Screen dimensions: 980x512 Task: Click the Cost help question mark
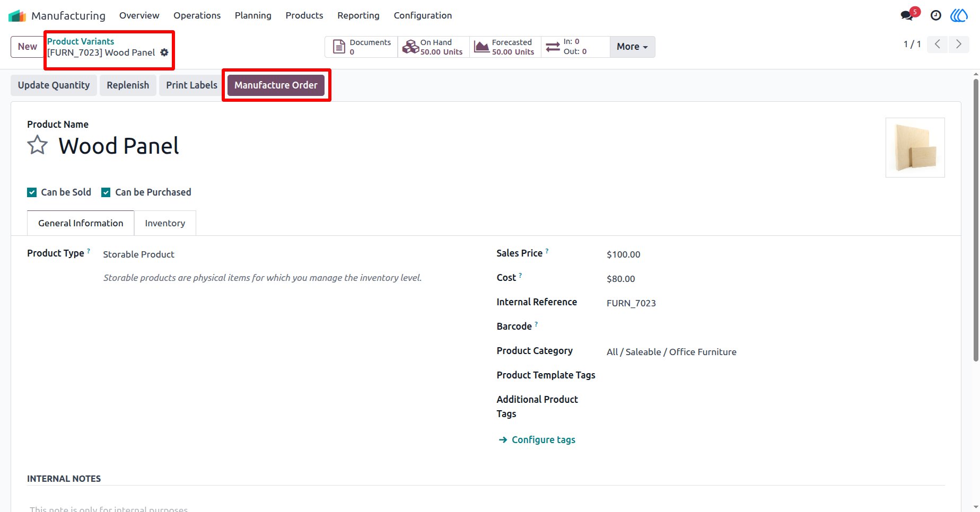click(520, 275)
